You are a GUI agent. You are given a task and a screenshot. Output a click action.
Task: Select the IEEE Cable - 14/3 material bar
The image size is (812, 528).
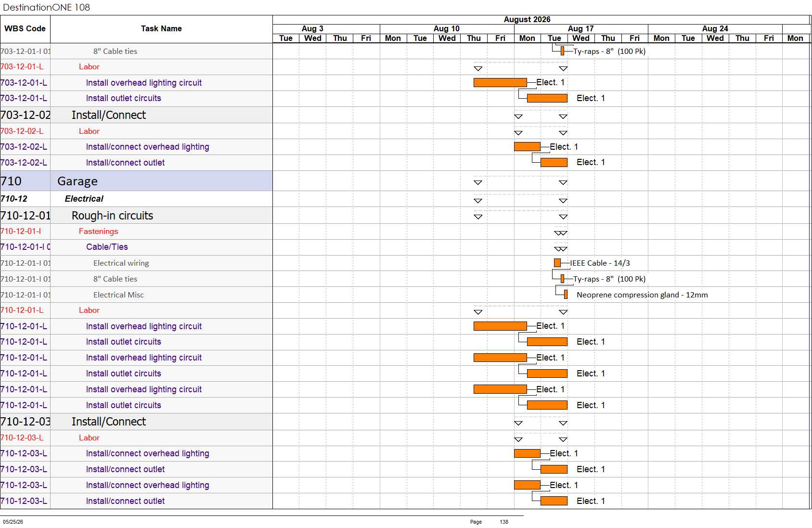[x=557, y=263]
